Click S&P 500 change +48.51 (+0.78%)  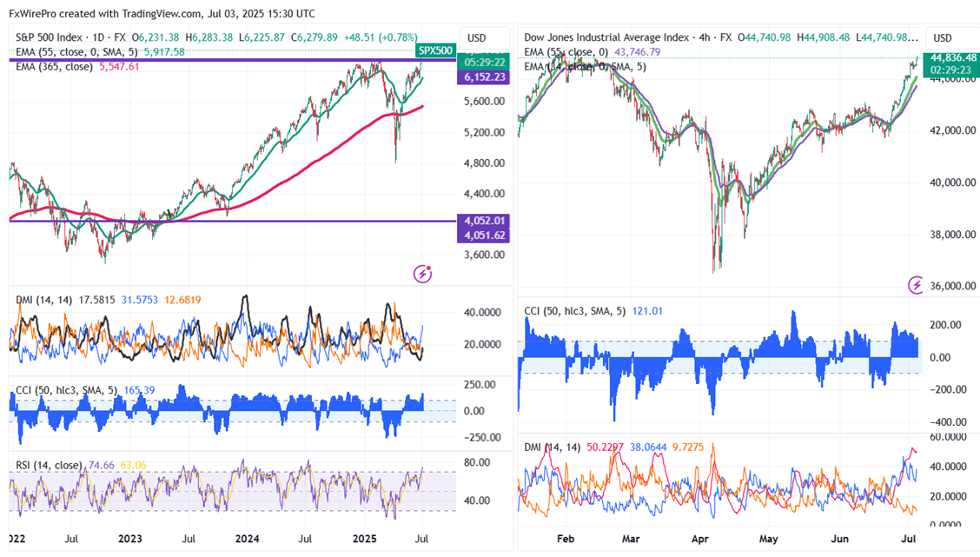[x=380, y=37]
